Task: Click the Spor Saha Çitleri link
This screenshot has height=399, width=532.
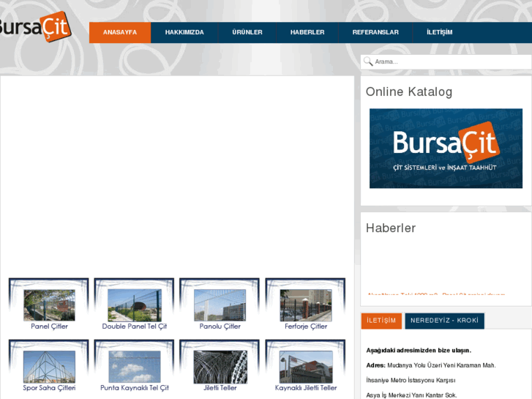Action: coord(49,388)
